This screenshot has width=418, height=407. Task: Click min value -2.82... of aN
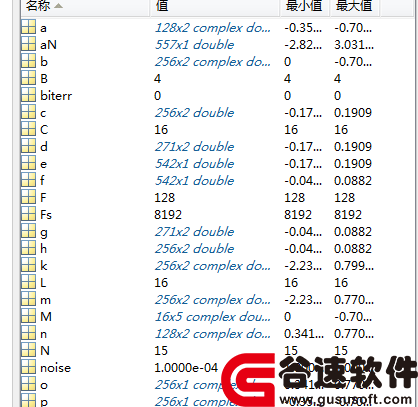coord(303,45)
